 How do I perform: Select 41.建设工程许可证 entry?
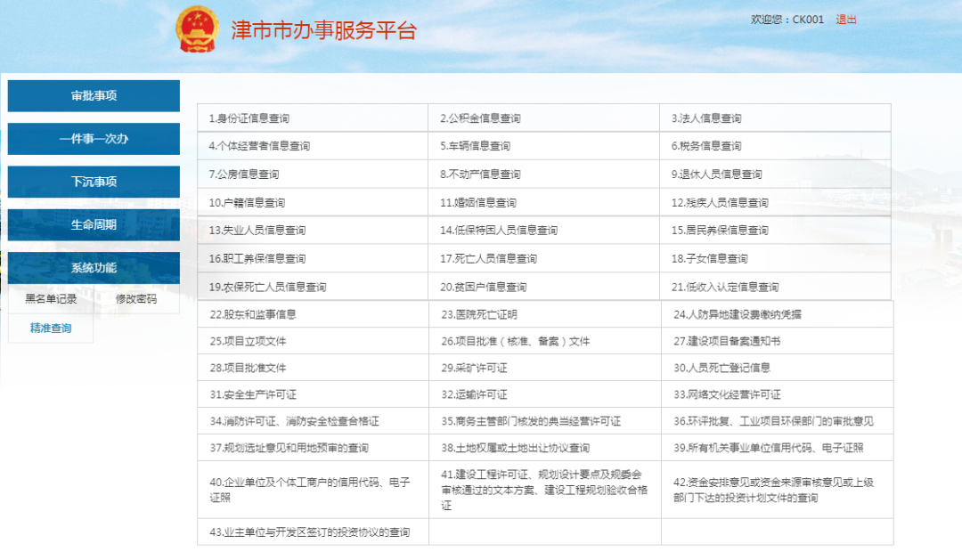(x=544, y=490)
